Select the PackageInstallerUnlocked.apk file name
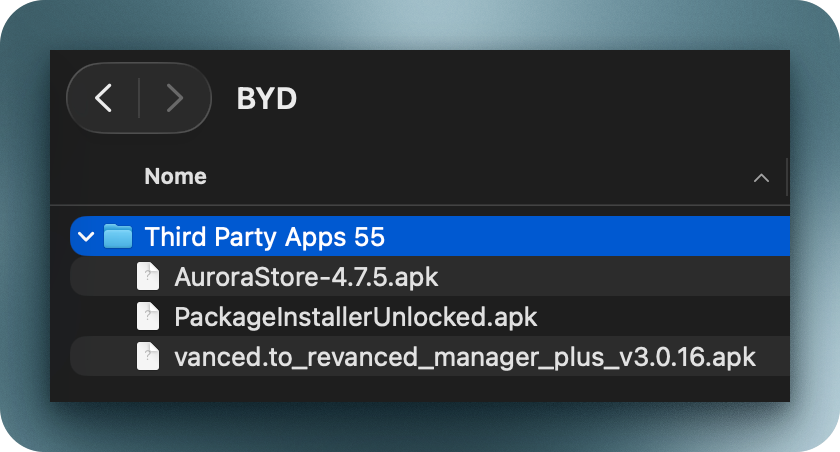840x452 pixels. [x=355, y=317]
